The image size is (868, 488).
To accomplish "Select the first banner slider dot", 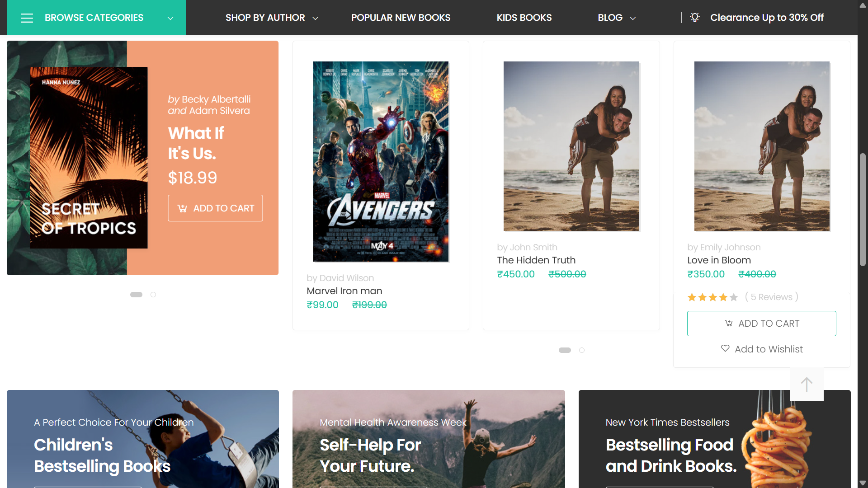I will [x=136, y=295].
